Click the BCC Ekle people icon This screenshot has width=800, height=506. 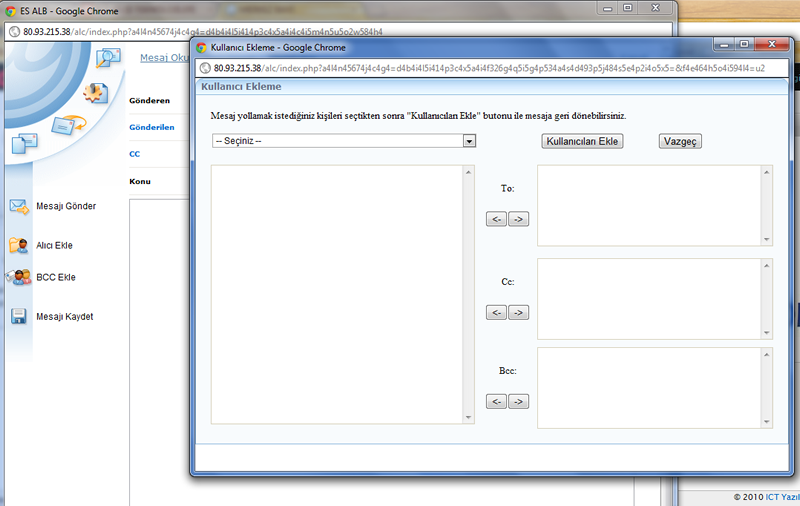(18, 278)
